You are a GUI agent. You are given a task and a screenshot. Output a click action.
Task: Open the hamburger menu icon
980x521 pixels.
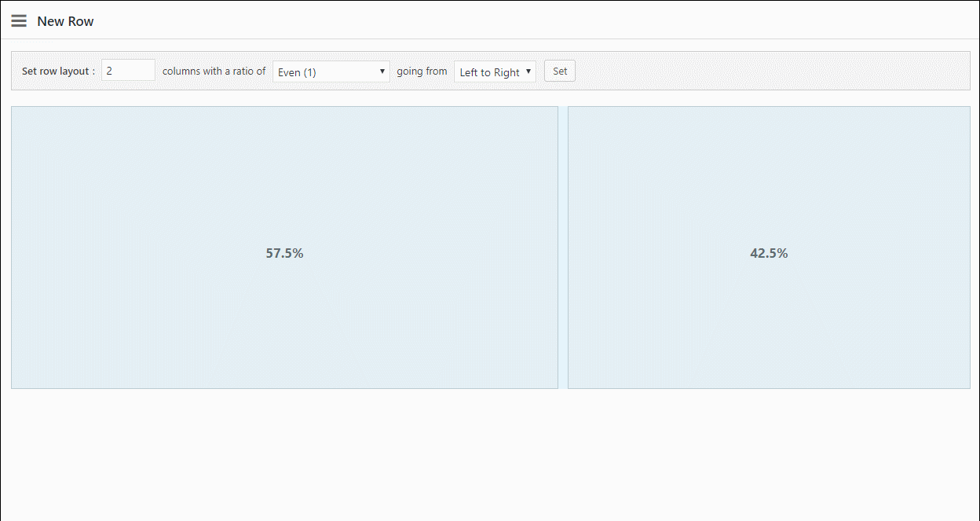[19, 21]
